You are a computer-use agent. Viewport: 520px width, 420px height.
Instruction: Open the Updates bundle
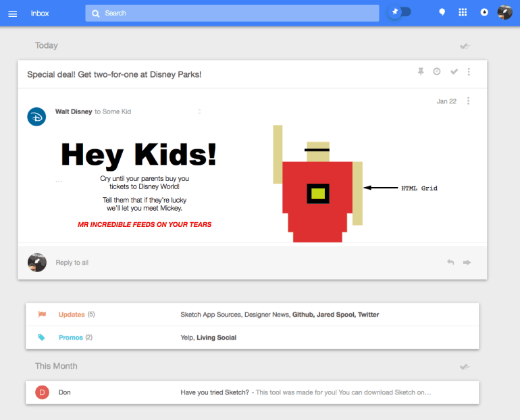pos(253,314)
